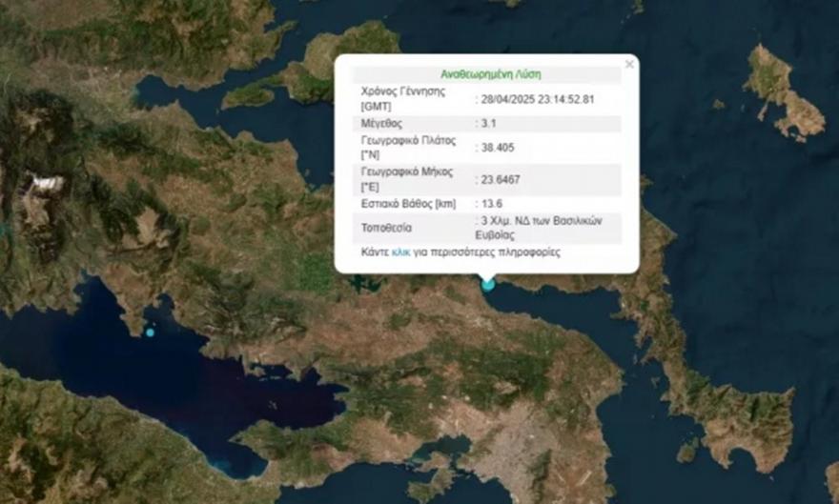Click the magnitude value 3.1
The height and width of the screenshot is (504, 839).
[x=490, y=123]
